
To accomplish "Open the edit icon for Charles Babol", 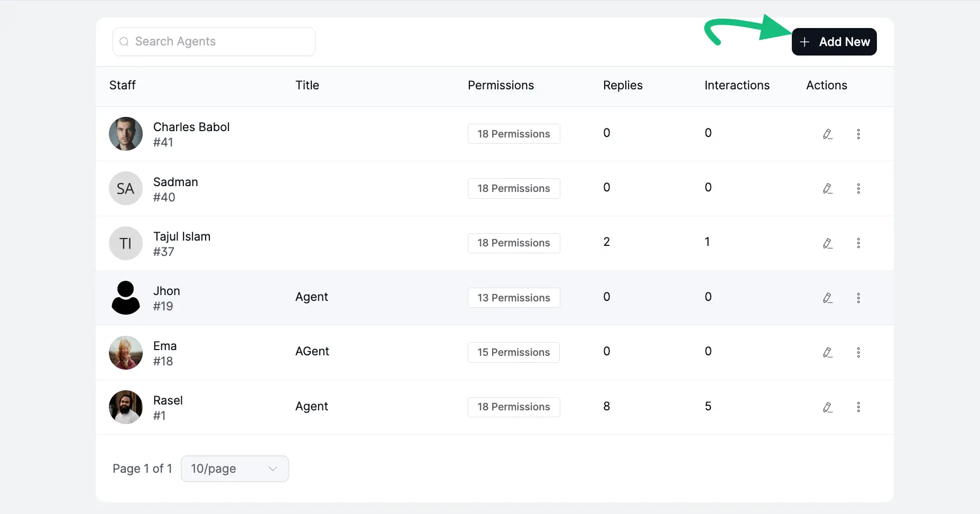I will (827, 134).
